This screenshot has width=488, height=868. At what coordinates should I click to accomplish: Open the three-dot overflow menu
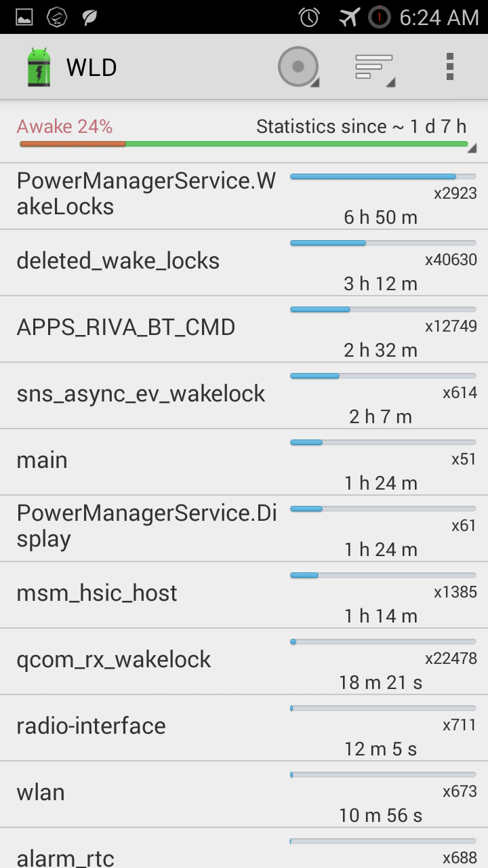449,67
